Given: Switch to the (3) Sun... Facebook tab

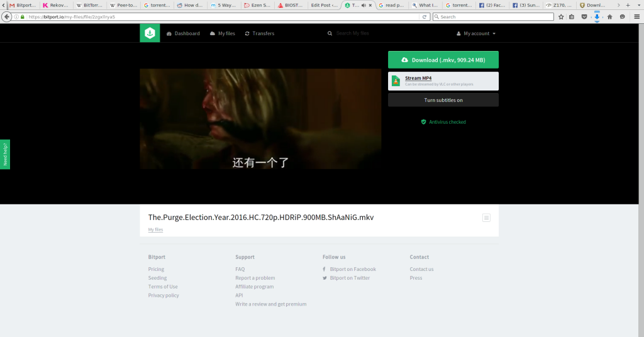Looking at the screenshot, I should pyautogui.click(x=526, y=5).
